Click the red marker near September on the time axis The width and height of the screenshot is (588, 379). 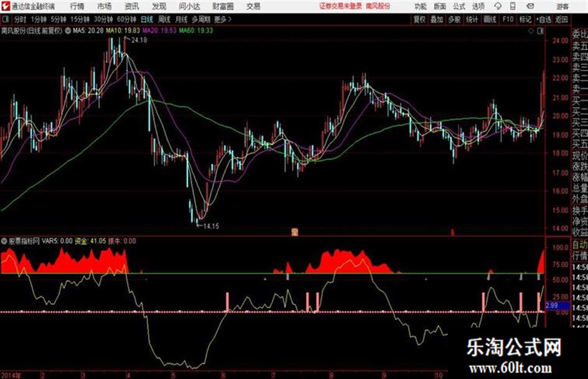click(452, 232)
